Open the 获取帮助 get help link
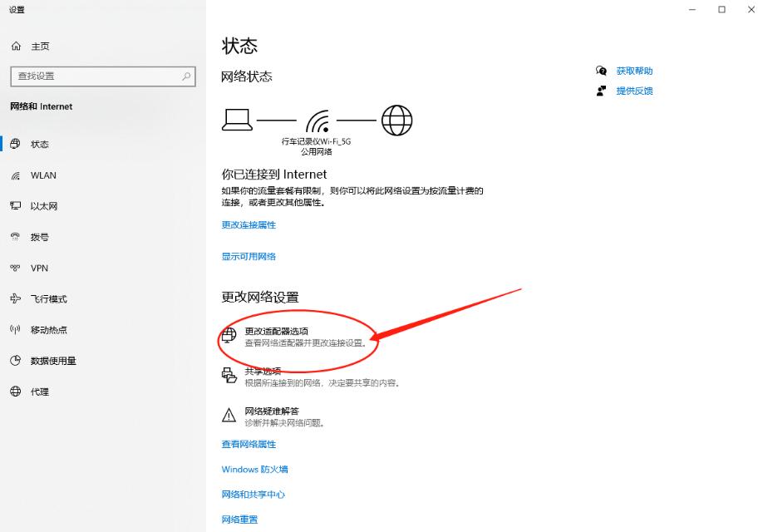Image resolution: width=758 pixels, height=532 pixels. (634, 71)
